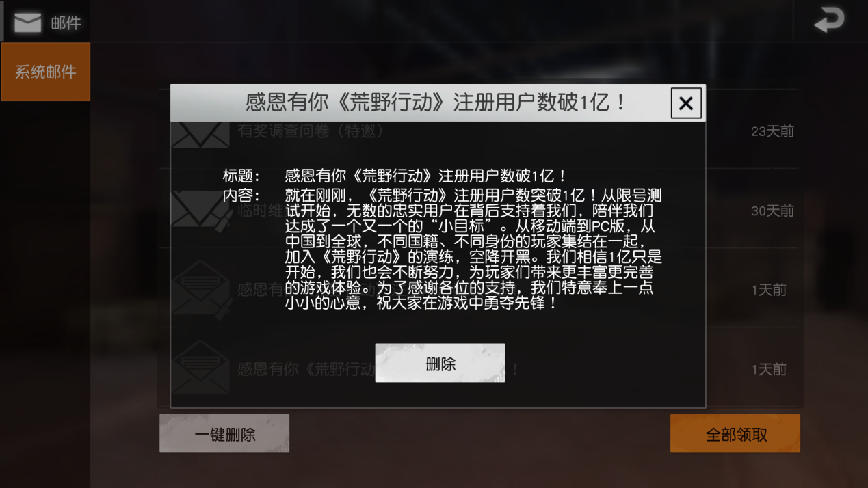Click the 一键删除 button

coord(224,433)
